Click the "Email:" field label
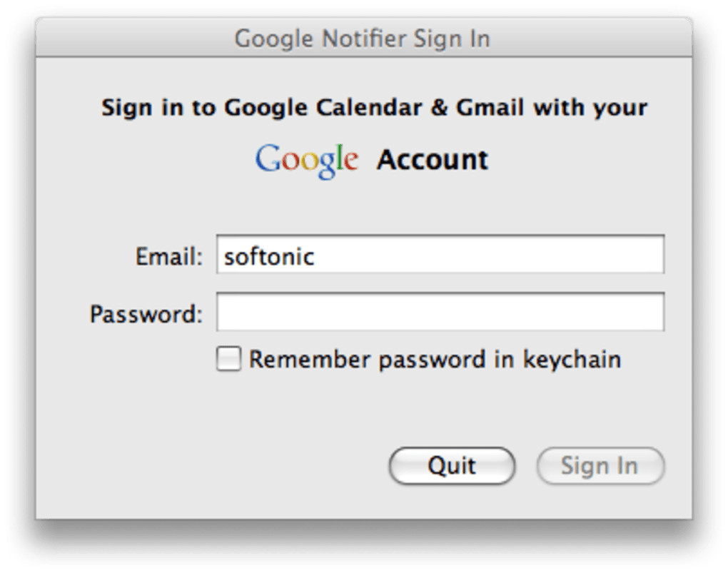The image size is (728, 573). [169, 256]
